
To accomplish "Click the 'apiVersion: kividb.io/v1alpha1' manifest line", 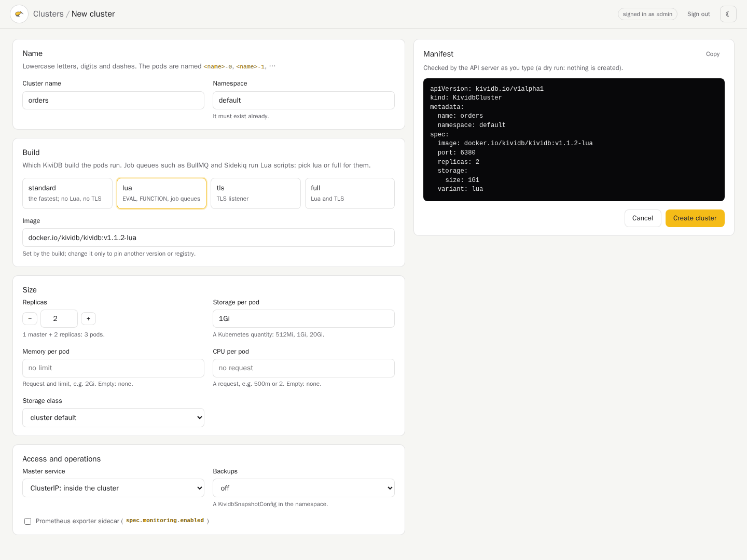I will tap(487, 89).
